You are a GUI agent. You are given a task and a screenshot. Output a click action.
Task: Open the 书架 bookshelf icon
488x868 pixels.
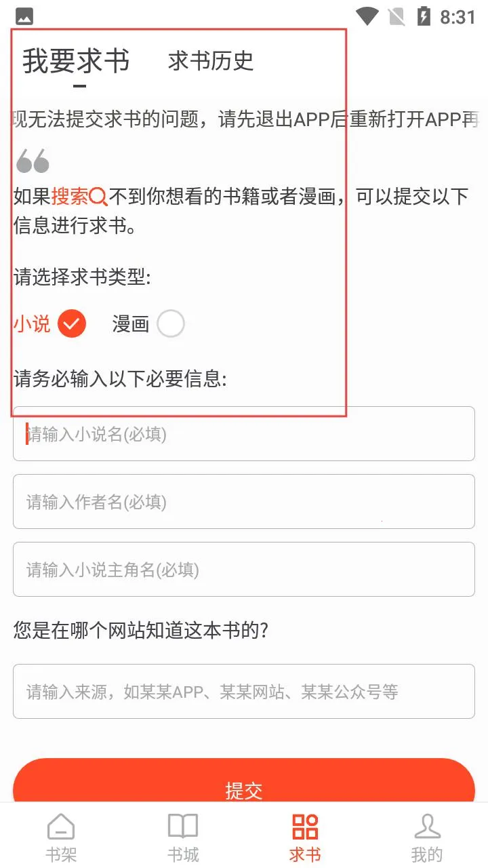61,827
